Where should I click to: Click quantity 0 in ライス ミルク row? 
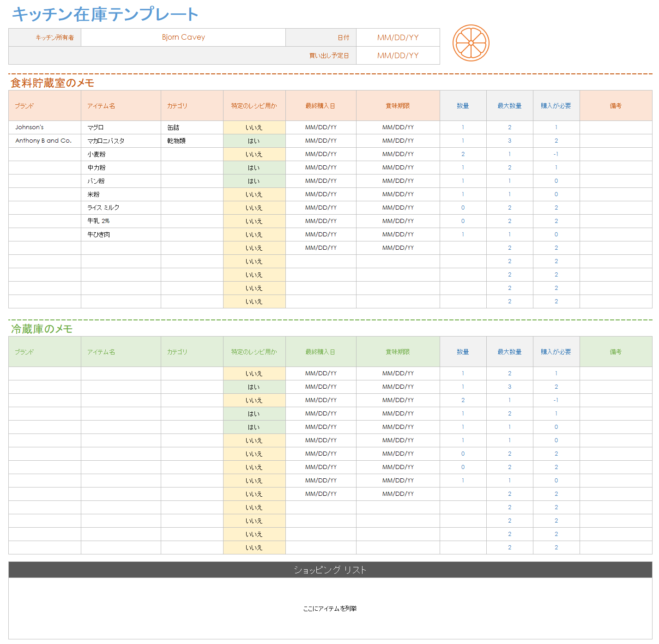(x=463, y=208)
